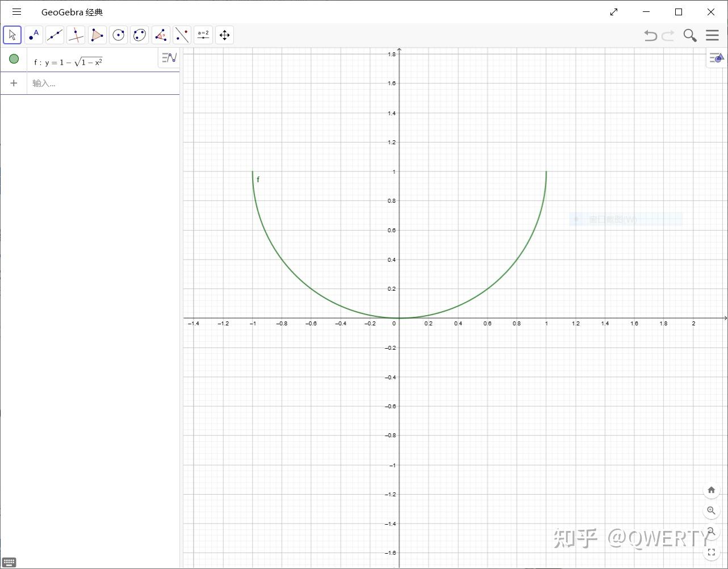728x569 pixels.
Task: Toggle visibility of function f
Action: tap(14, 58)
